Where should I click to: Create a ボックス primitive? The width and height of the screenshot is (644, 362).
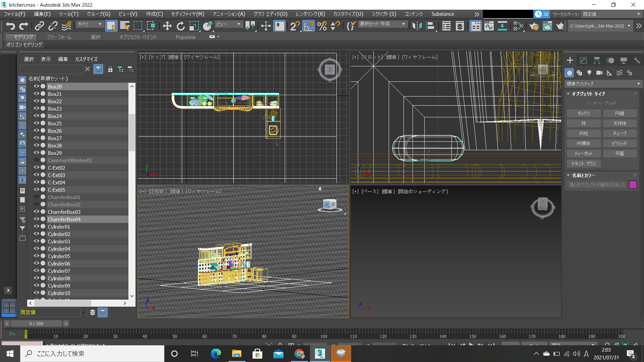click(x=584, y=113)
